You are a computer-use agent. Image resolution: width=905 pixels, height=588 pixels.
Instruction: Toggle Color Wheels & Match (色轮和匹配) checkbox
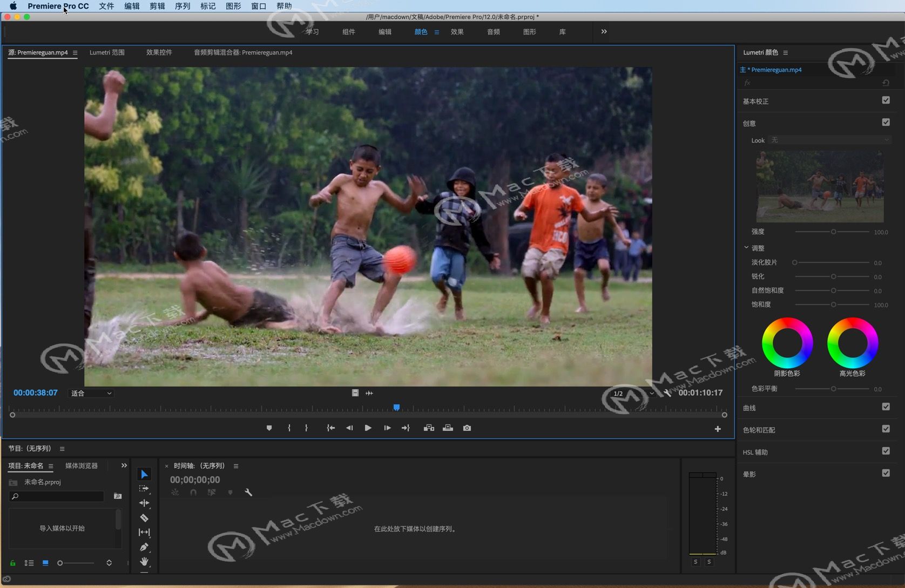(886, 429)
